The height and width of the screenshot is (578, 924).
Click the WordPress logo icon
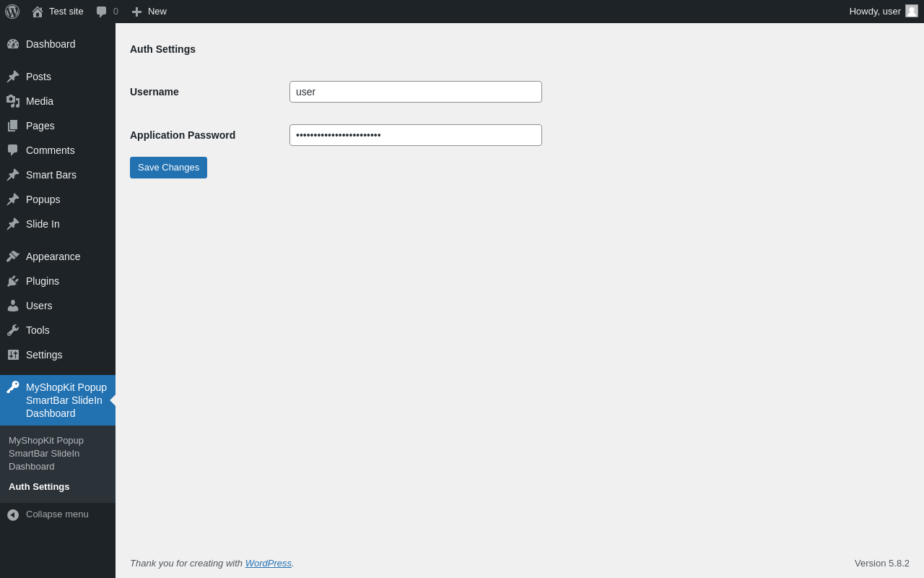[12, 12]
